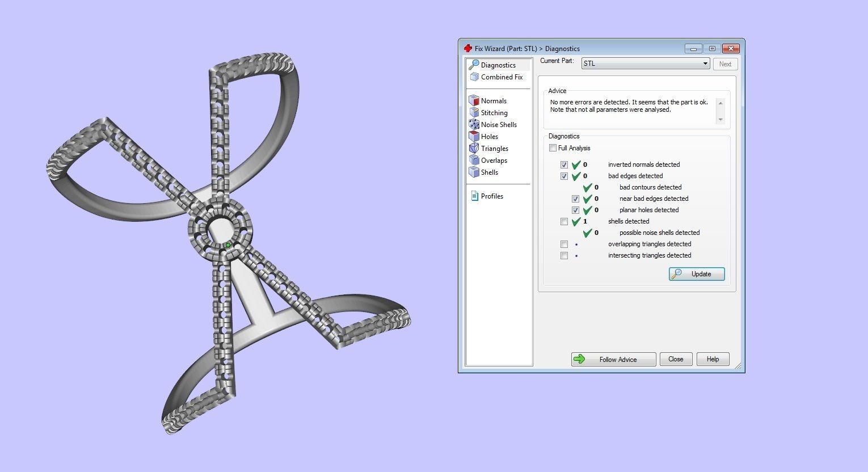Screen dimensions: 868x472
Task: Click the "bad contours detected" label
Action: click(650, 187)
